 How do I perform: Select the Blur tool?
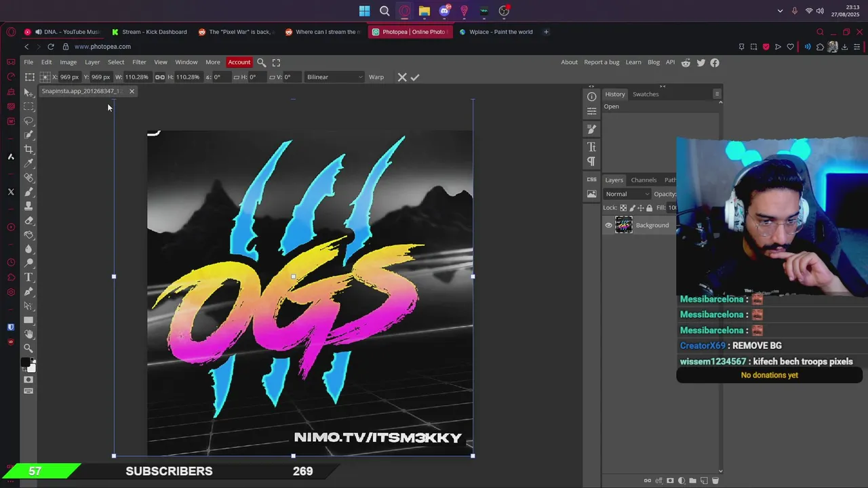point(28,249)
